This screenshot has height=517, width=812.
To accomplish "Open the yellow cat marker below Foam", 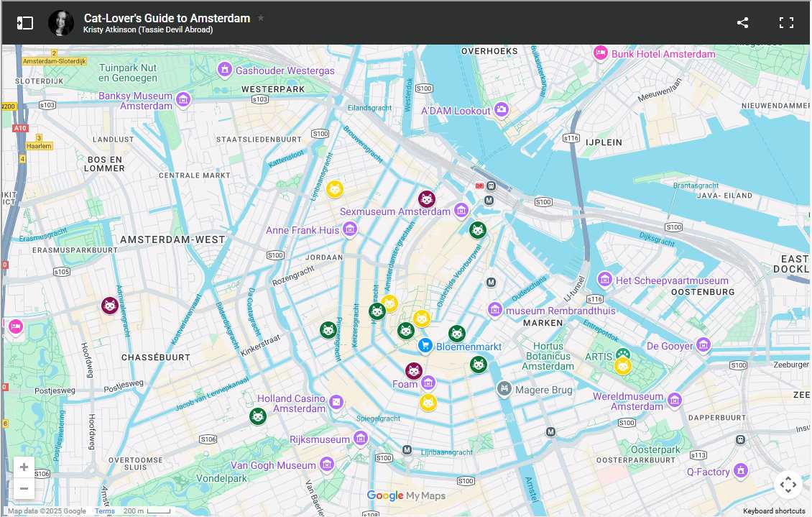I will click(x=428, y=403).
